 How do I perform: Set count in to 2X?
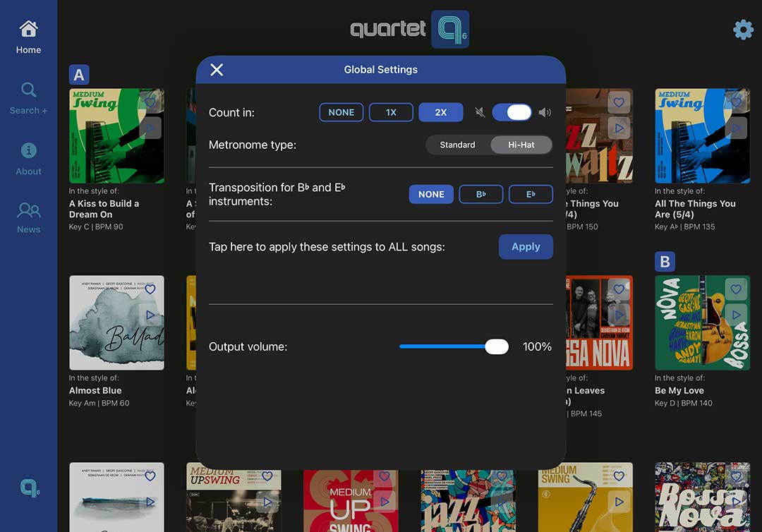tap(441, 112)
